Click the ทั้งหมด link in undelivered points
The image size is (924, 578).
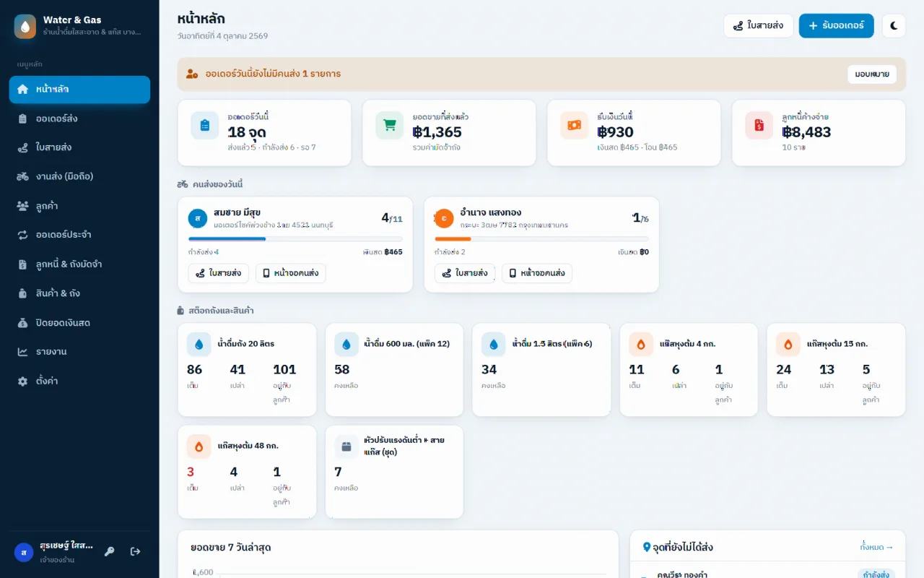[x=876, y=547]
